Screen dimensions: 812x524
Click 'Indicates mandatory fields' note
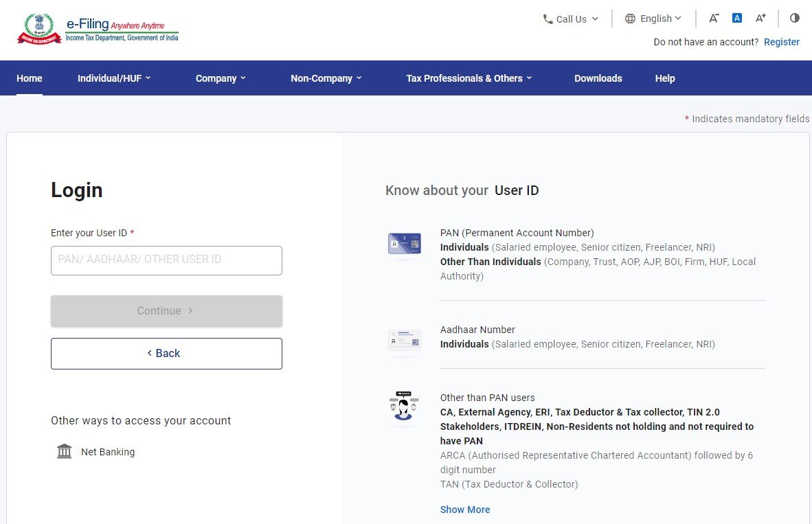coord(747,119)
